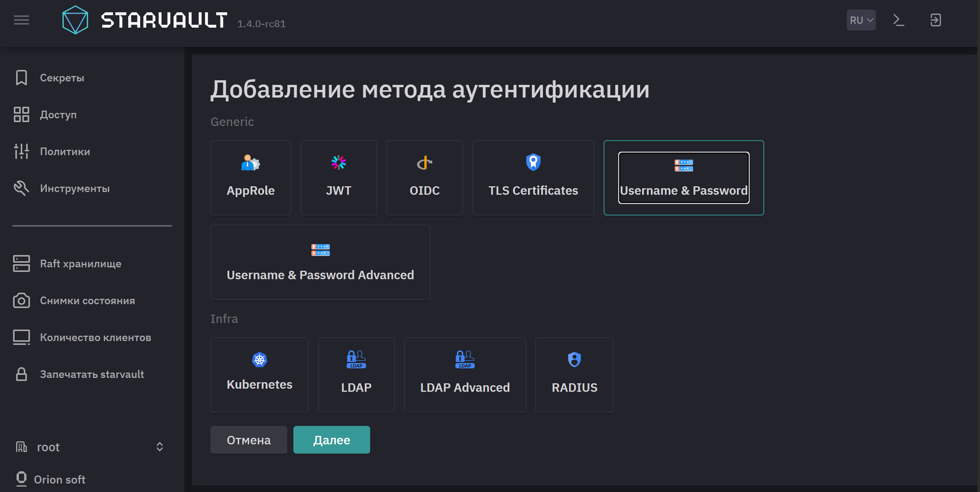Click the version 1.4.0-rc81 text
Image resolution: width=980 pixels, height=492 pixels.
coord(262,24)
